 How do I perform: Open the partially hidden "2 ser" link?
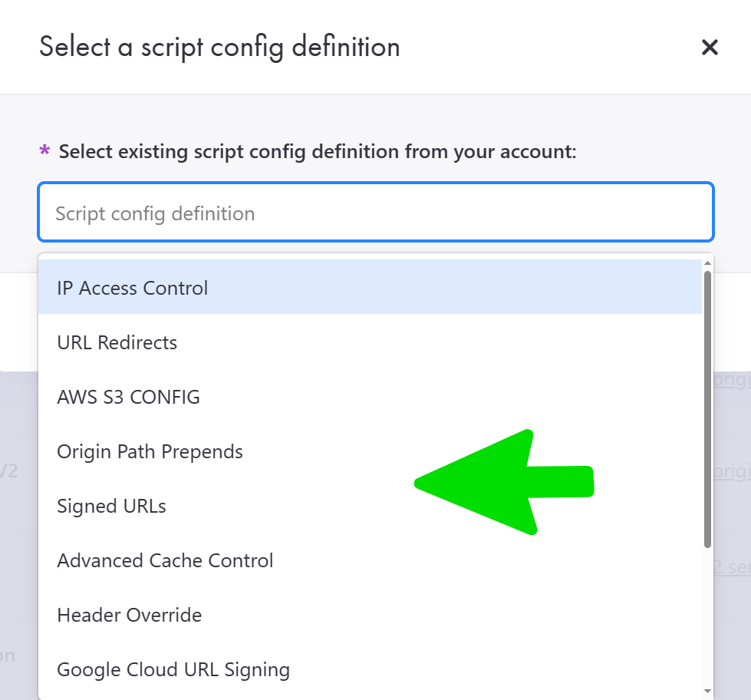(x=732, y=566)
